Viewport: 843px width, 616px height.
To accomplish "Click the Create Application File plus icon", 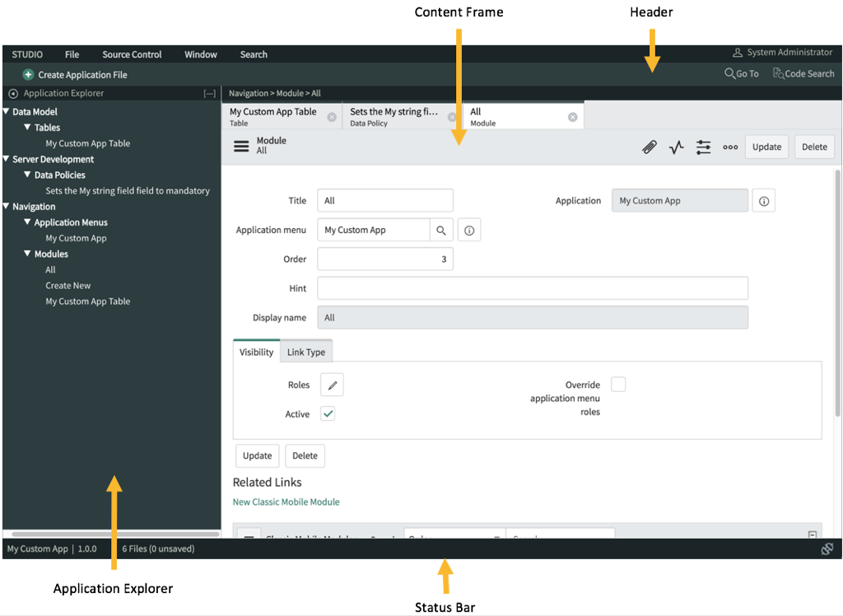I will tap(28, 73).
